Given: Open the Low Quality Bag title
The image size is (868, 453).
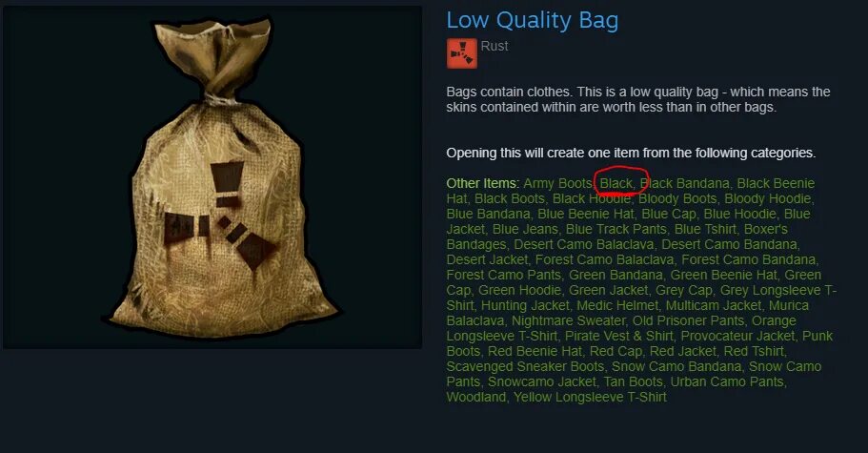Looking at the screenshot, I should 532,20.
